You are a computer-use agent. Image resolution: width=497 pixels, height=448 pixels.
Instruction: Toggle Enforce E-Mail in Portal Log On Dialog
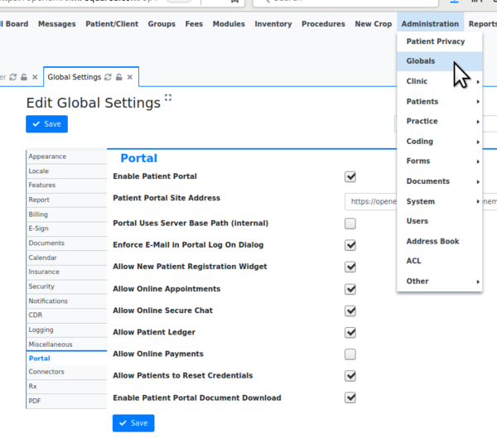coord(350,245)
